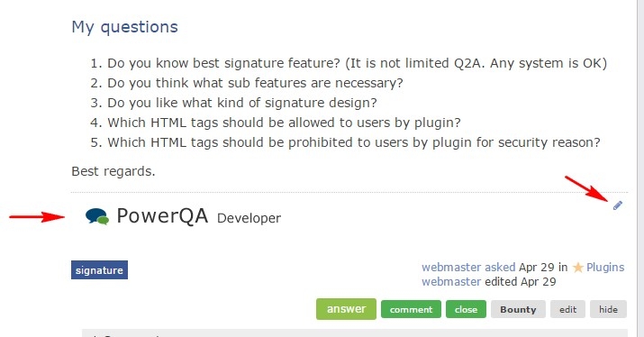Image resolution: width=644 pixels, height=337 pixels.
Task: Click the gray comment panel below buttons
Action: [x=355, y=332]
